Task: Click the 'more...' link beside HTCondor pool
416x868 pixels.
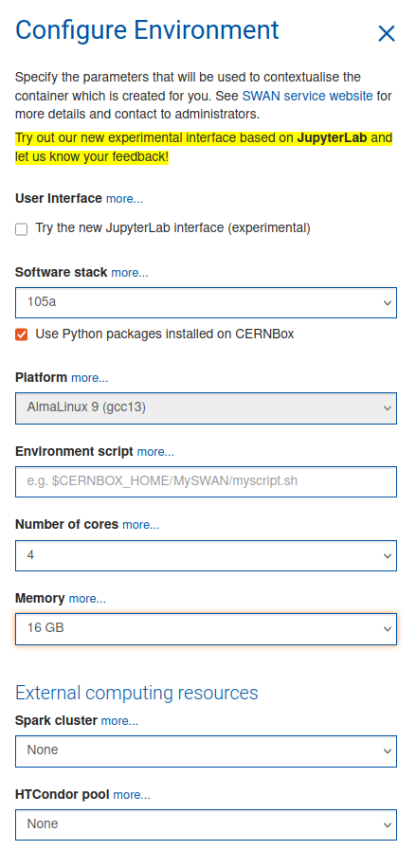Action: 132,795
